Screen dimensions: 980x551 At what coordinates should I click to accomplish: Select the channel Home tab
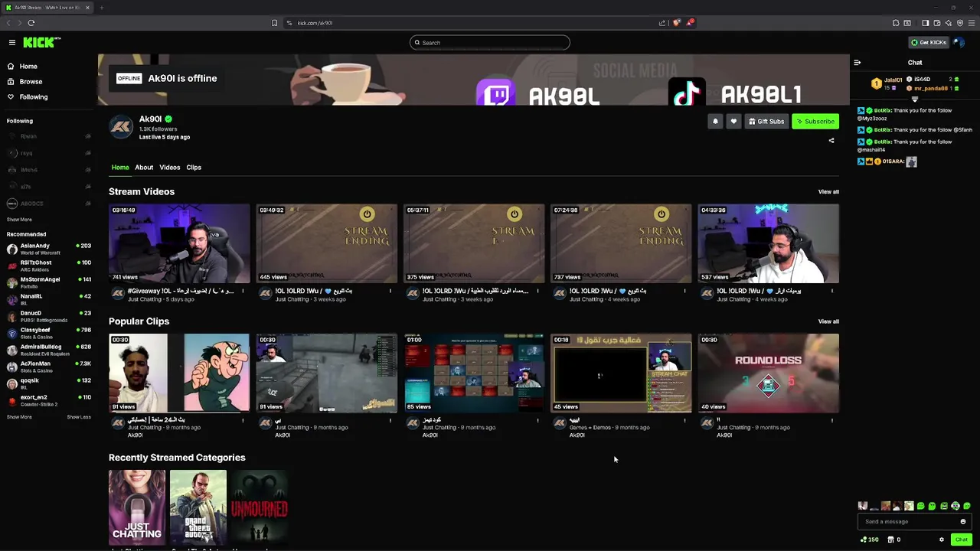(x=120, y=168)
